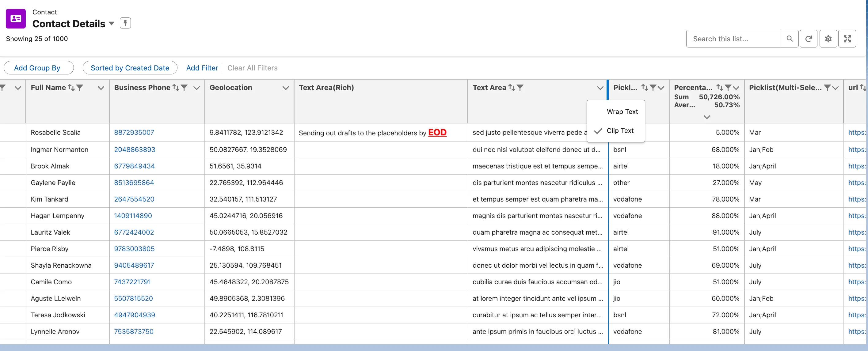This screenshot has width=868, height=351.
Task: Open Rosabelle Scalia's phone number link
Action: [134, 132]
